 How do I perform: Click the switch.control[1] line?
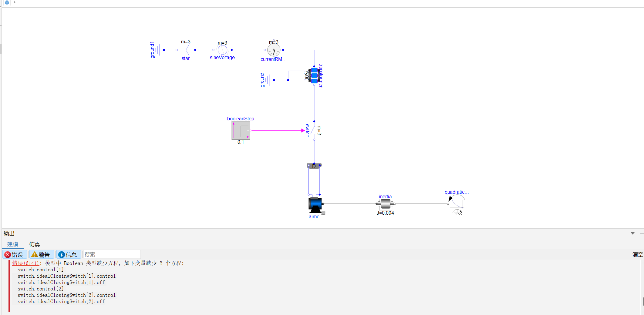[41, 270]
